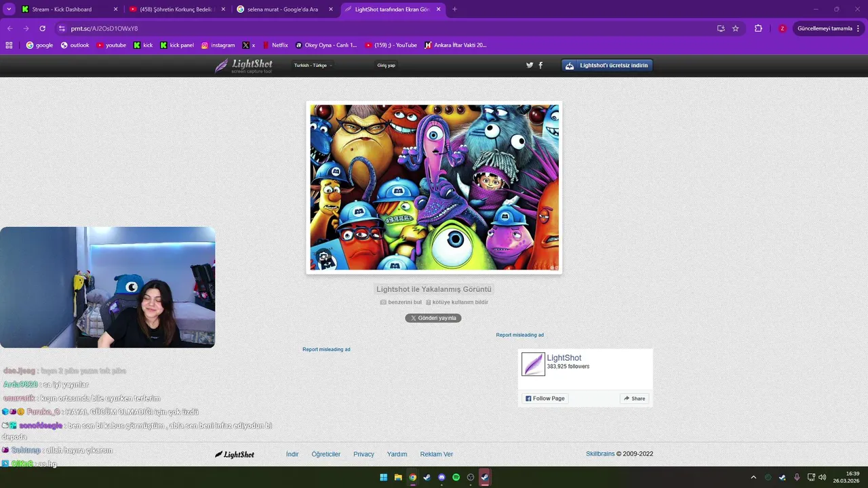Open the google bookmark
This screenshot has width=868, height=488.
tap(39, 45)
